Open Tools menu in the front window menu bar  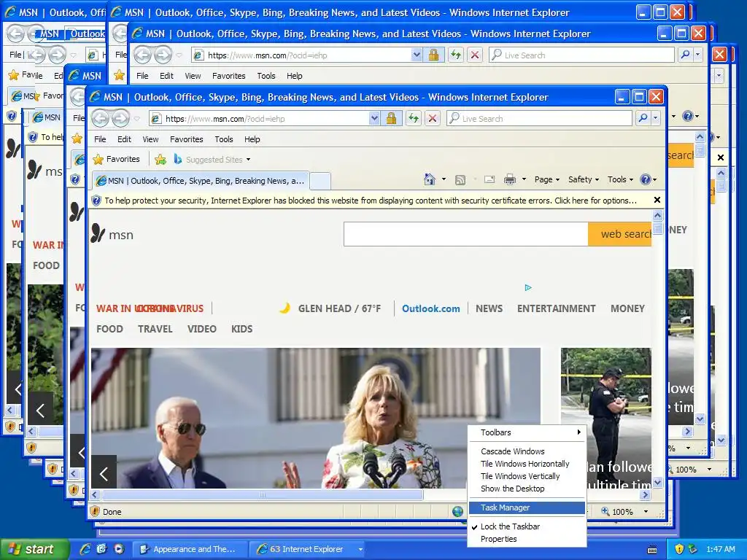(x=223, y=139)
